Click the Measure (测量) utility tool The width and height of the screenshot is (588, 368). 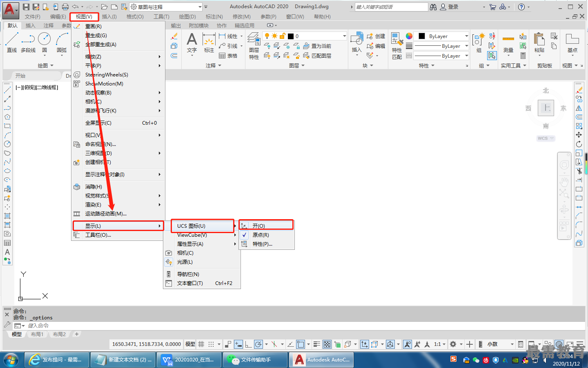[508, 43]
